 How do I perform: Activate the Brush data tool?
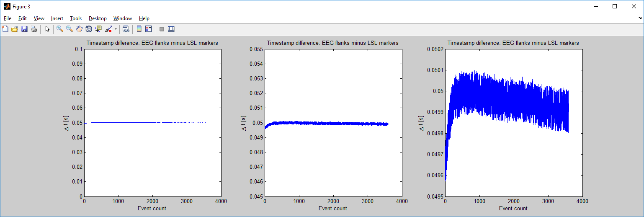pyautogui.click(x=108, y=29)
